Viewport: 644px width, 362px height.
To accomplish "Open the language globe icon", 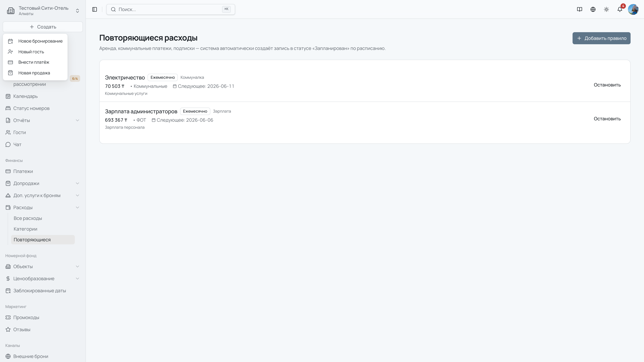I will coord(593,9).
